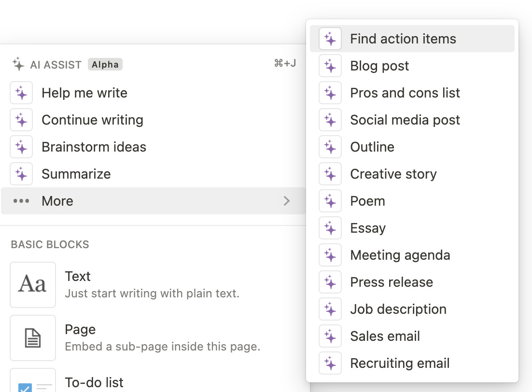532x392 pixels.
Task: Click the sparkle icon beside Essay
Action: 330,228
